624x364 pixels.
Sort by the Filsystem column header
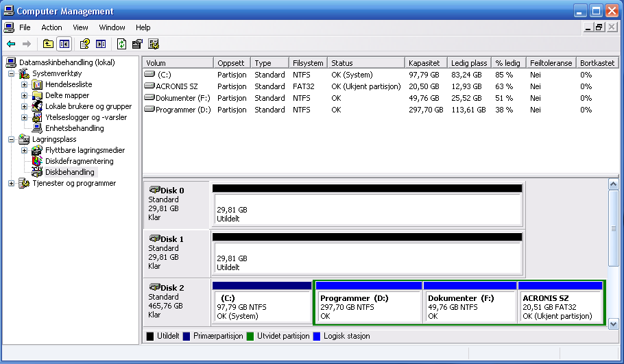click(308, 63)
